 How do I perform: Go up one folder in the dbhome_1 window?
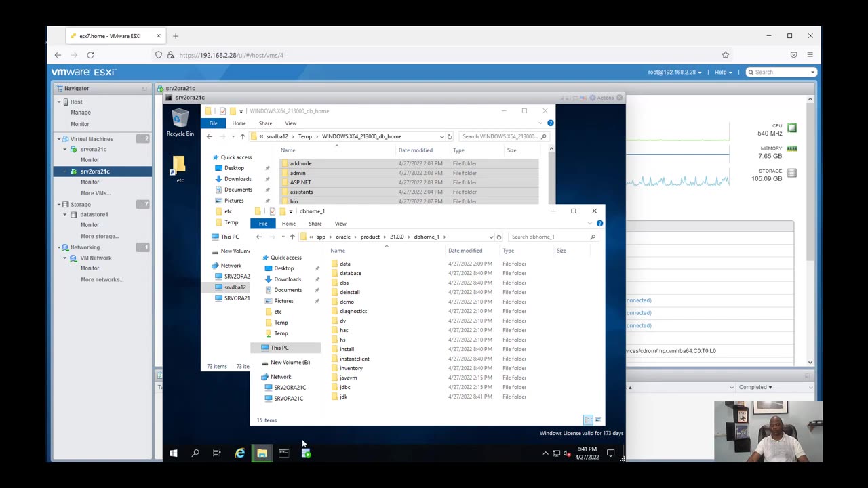tap(292, 237)
